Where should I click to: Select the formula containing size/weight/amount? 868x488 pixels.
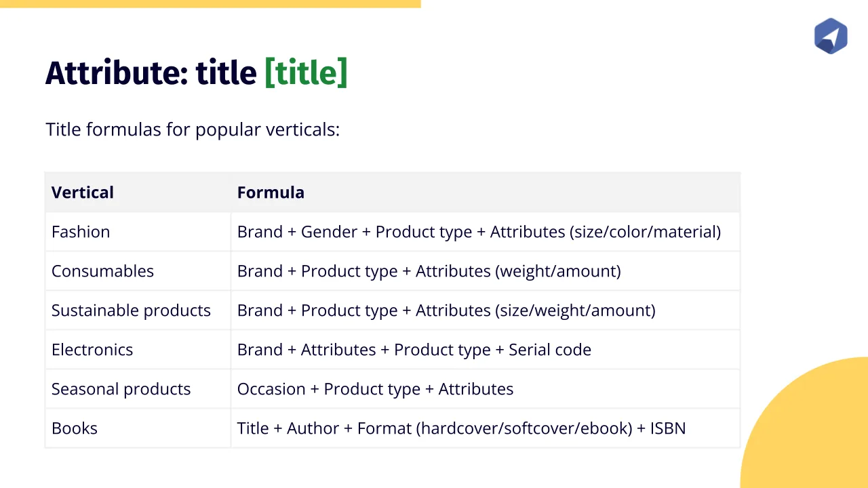pyautogui.click(x=446, y=310)
